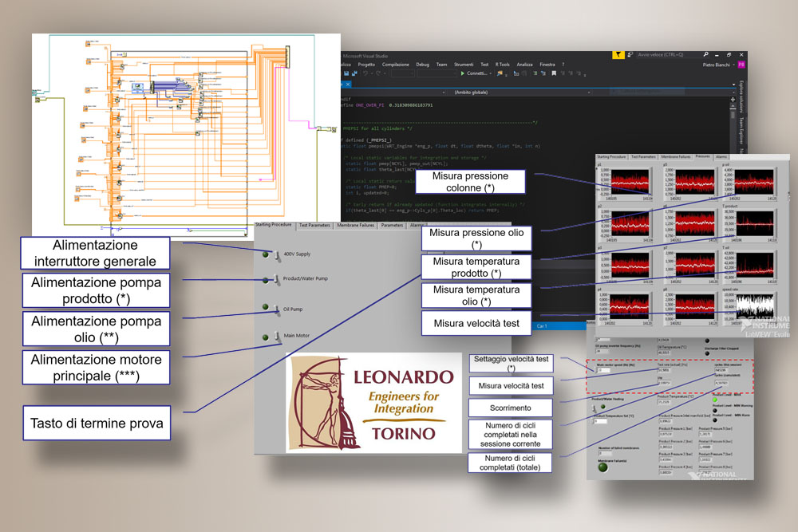798x532 pixels.
Task: Click the Oil pump inverter frequency field
Action: pyautogui.click(x=602, y=352)
